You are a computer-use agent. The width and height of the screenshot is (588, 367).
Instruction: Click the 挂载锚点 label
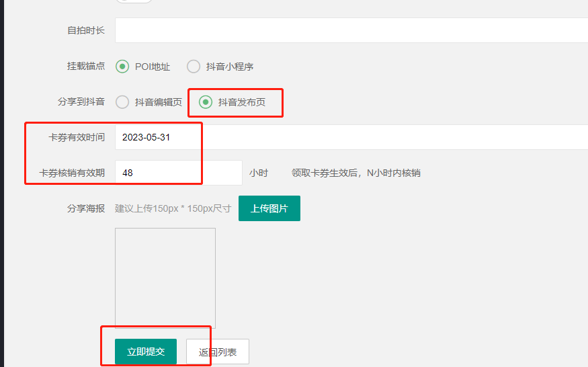point(86,66)
